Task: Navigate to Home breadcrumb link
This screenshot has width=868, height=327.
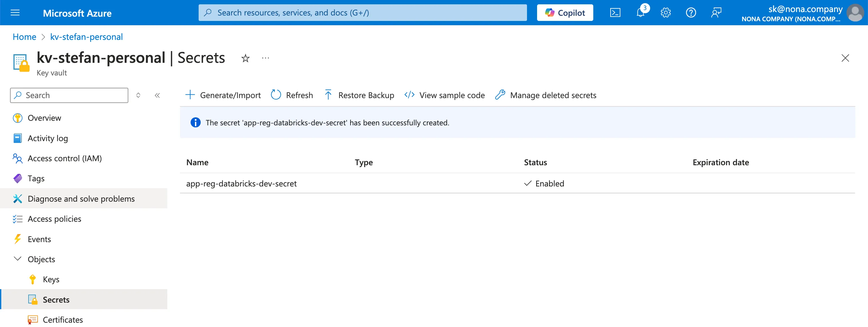Action: click(24, 37)
